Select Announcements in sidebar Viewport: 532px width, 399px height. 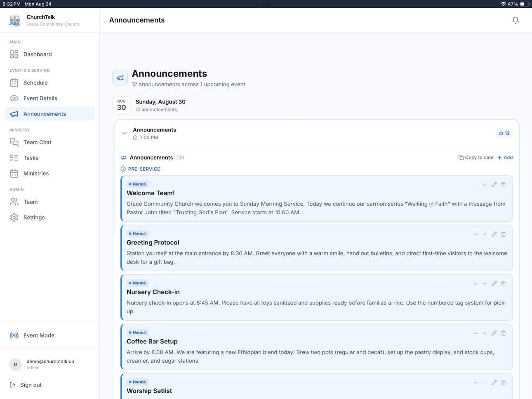49,114
